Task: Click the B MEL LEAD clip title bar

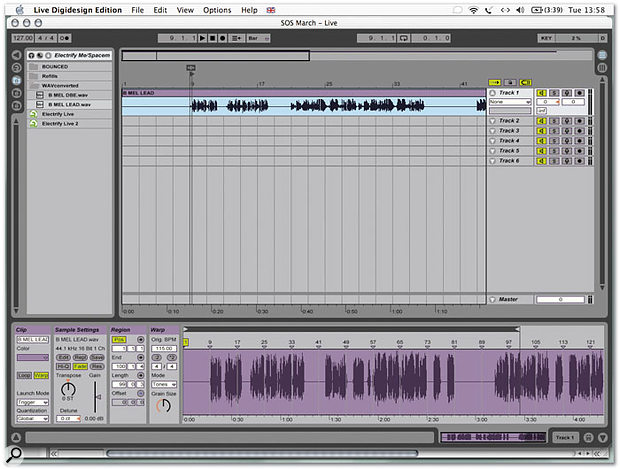Action: [x=304, y=93]
